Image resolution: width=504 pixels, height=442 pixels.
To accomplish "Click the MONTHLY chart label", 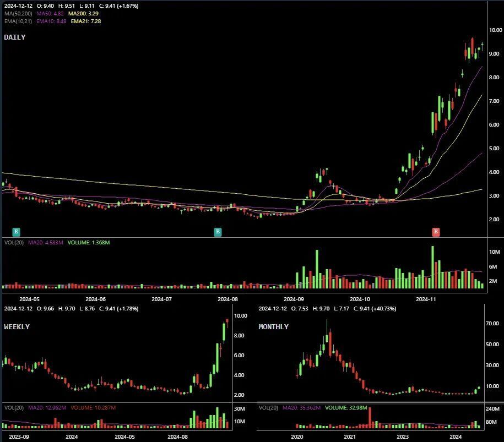I will click(274, 326).
